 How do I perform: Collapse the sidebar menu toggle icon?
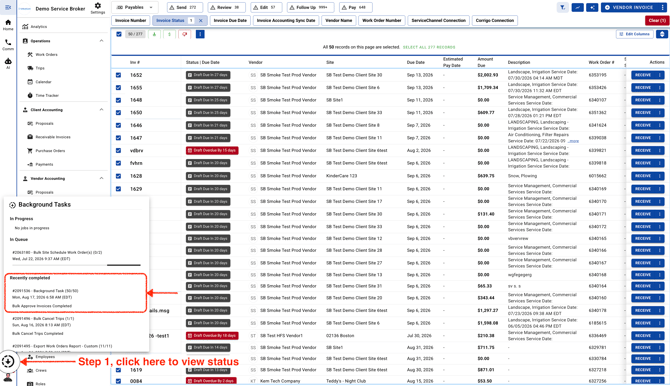tap(8, 7)
